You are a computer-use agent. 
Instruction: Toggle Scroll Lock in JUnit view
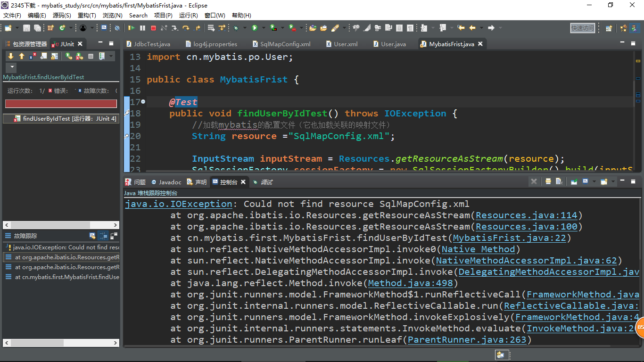coord(54,56)
